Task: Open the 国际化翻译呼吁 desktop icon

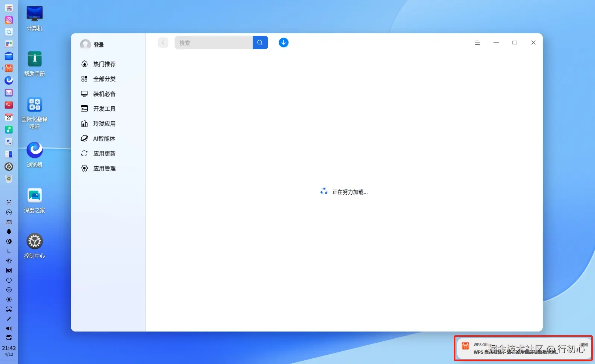Action: [x=35, y=113]
